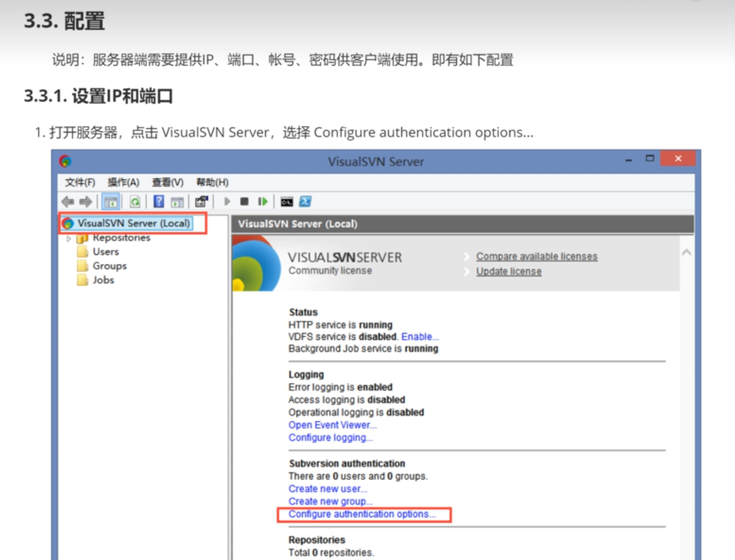Viewport: 735px width, 560px height.
Task: Click the Restart service green icon
Action: 262,202
